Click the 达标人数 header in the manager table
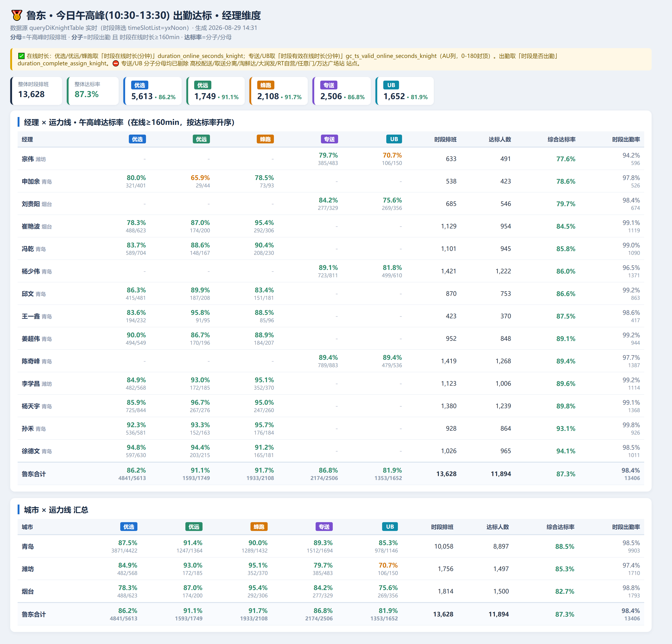 [500, 139]
